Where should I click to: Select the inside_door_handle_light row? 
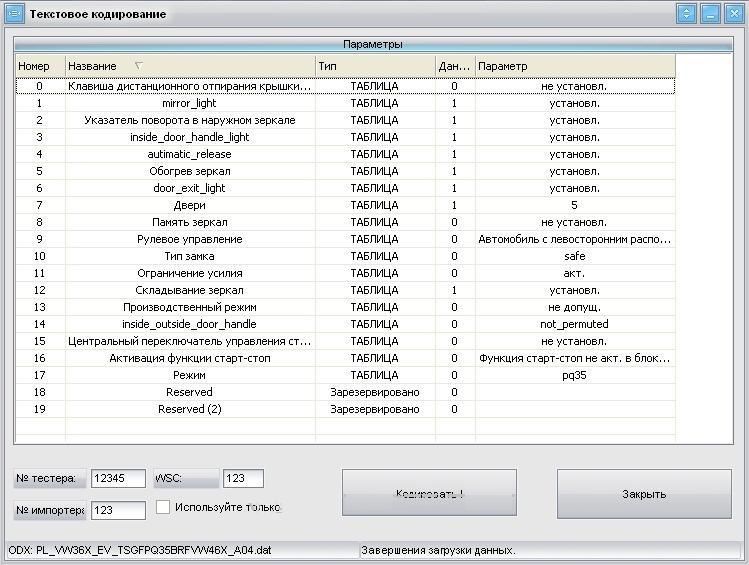[x=345, y=137]
